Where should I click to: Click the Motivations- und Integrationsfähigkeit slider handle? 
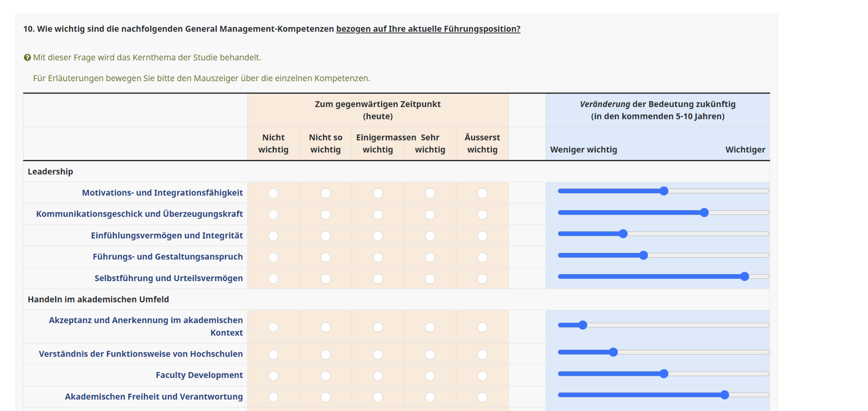663,191
